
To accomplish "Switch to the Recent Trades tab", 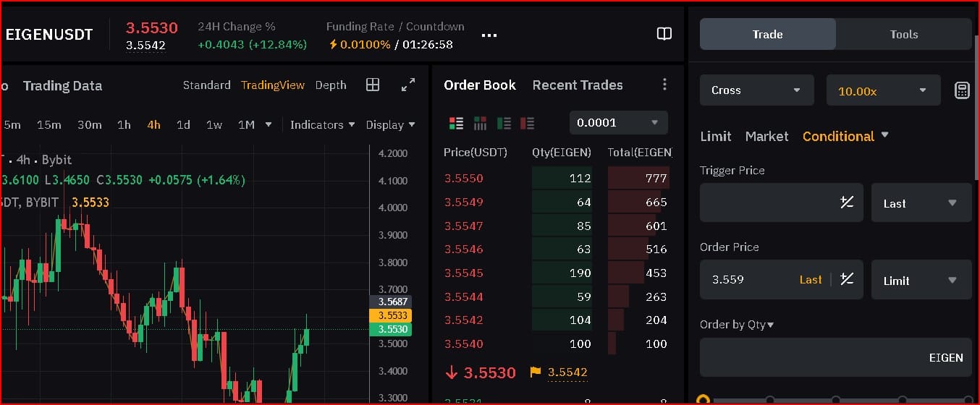I will (x=577, y=85).
